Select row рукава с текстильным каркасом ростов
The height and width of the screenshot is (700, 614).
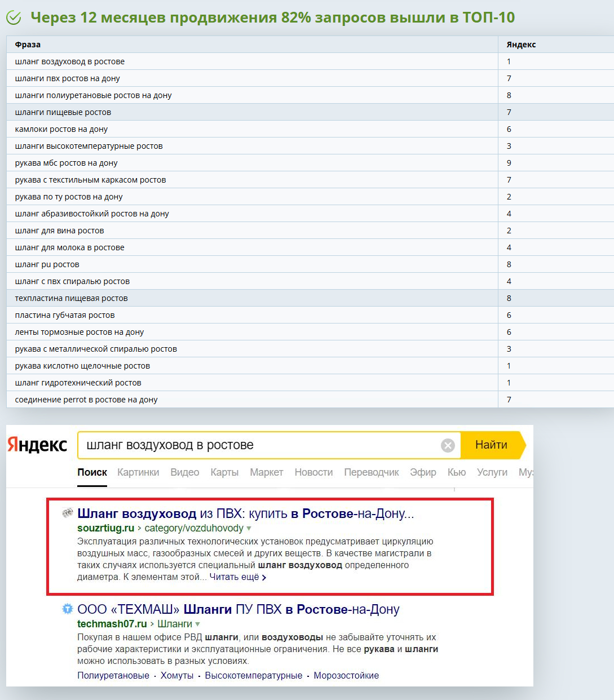(x=310, y=180)
